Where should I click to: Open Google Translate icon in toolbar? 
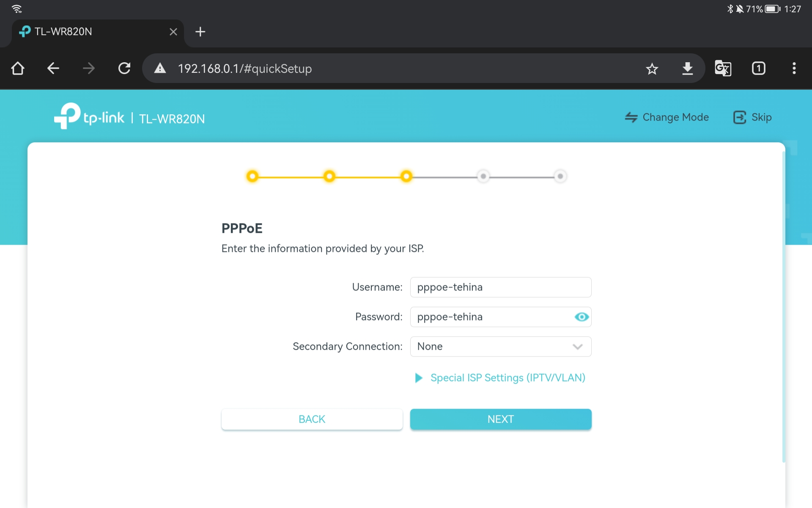(723, 68)
